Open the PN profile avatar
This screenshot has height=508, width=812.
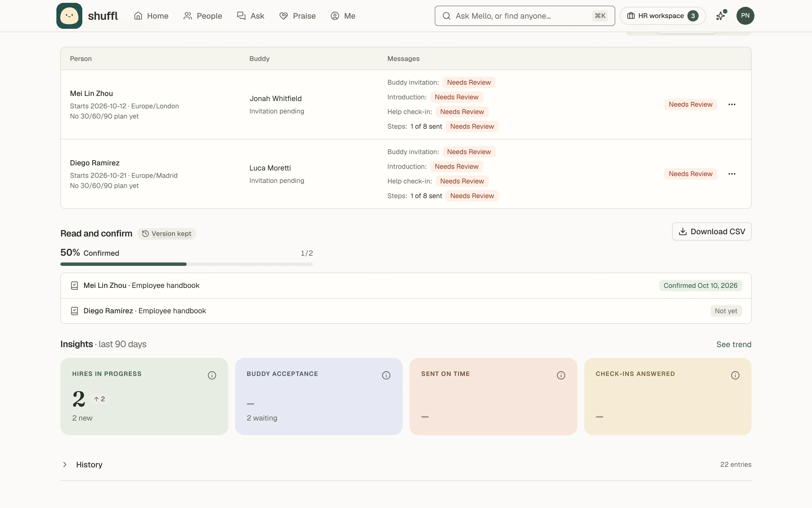[x=745, y=16]
